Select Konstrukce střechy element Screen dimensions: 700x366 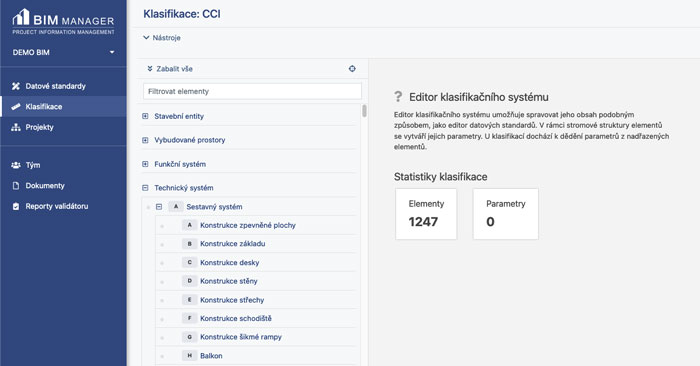tap(256, 299)
